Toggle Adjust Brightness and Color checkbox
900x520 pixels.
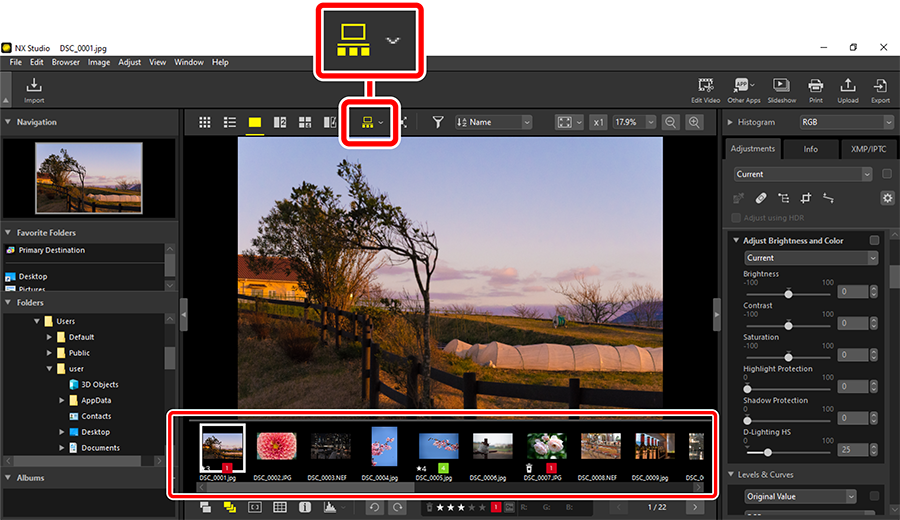point(874,240)
